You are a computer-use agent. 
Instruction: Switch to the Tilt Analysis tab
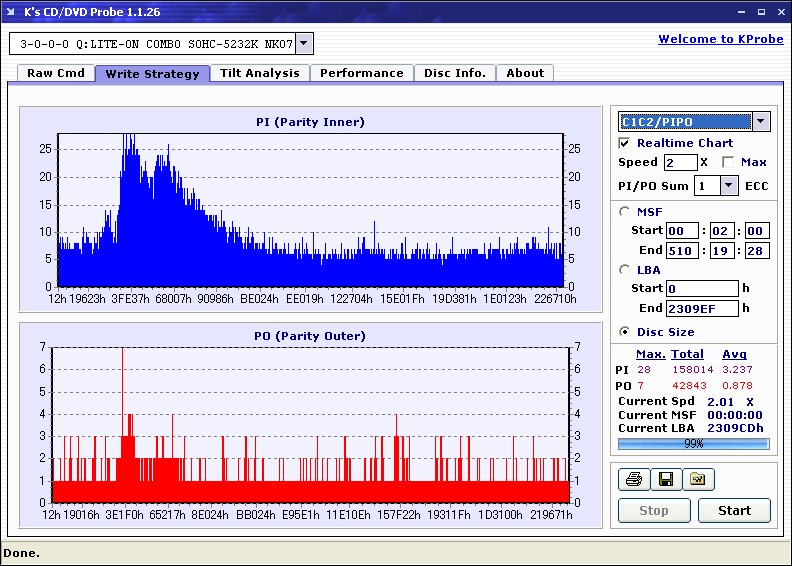click(260, 73)
